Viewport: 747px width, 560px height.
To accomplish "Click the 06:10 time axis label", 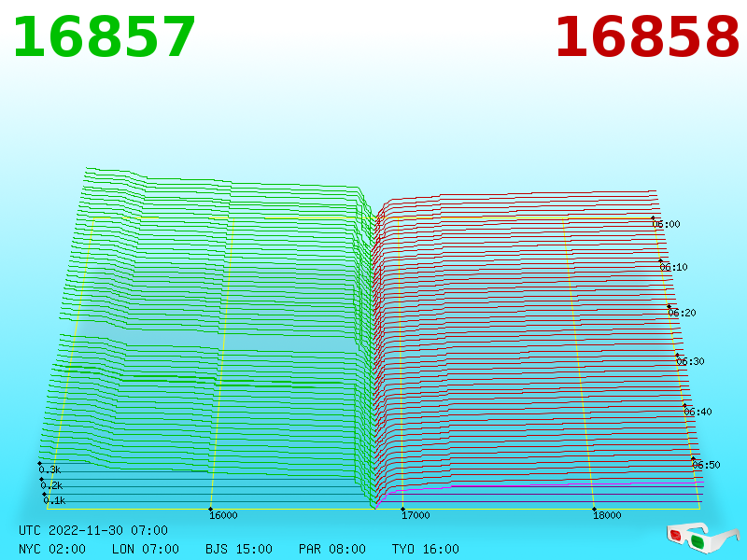I will click(673, 267).
